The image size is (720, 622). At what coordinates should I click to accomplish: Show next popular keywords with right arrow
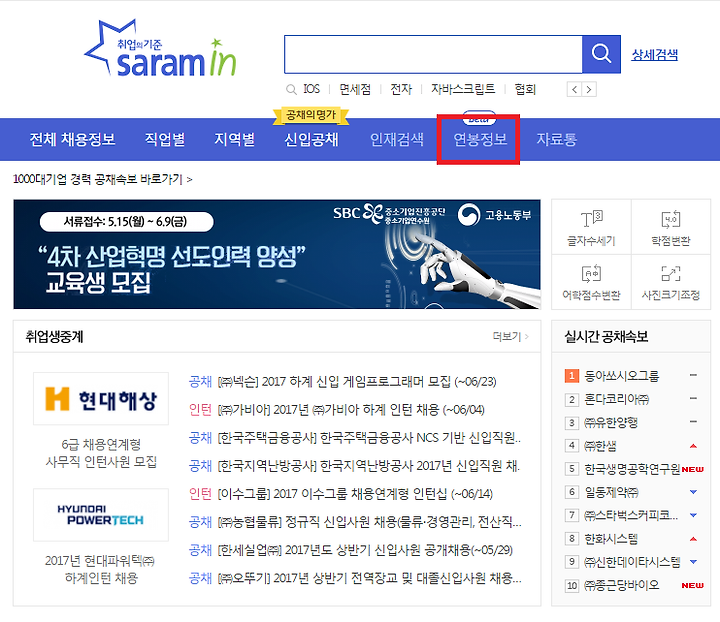(x=589, y=89)
